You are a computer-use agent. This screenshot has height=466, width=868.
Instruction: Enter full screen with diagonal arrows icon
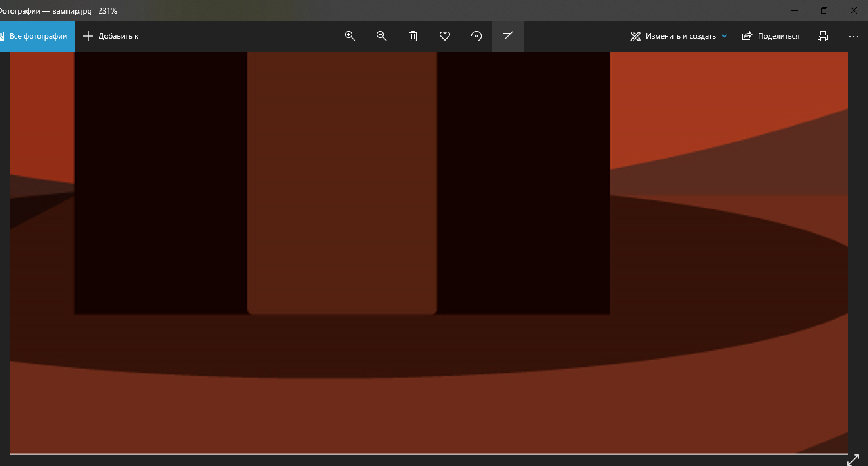click(853, 460)
